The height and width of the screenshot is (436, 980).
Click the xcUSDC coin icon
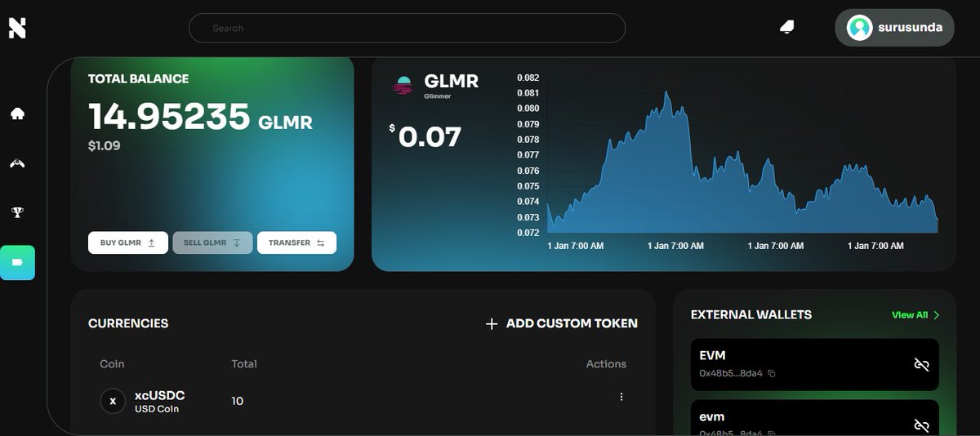point(113,401)
